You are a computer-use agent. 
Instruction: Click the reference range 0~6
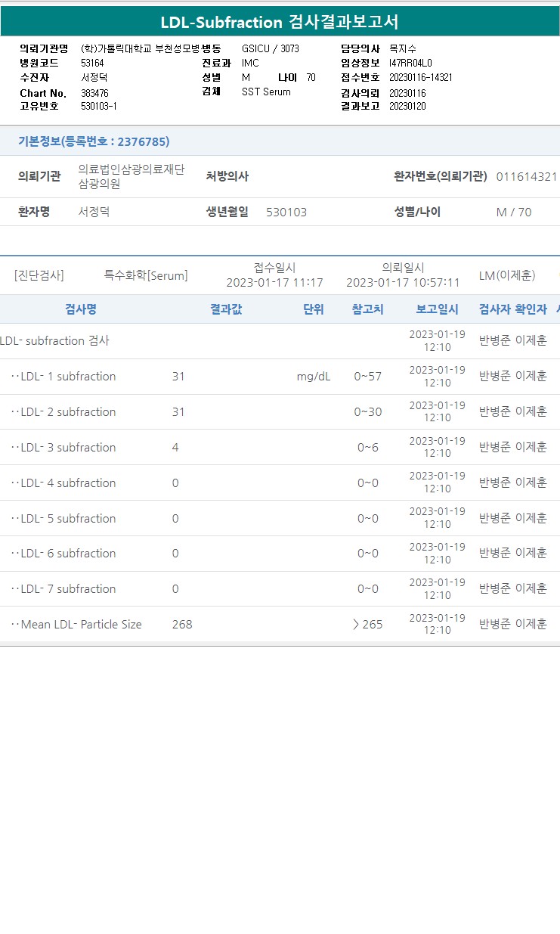point(368,448)
